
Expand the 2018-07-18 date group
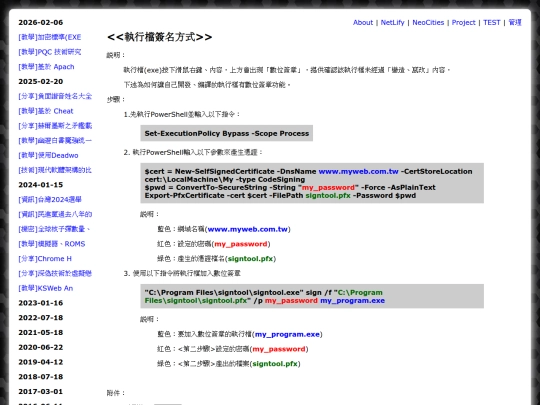(41, 377)
